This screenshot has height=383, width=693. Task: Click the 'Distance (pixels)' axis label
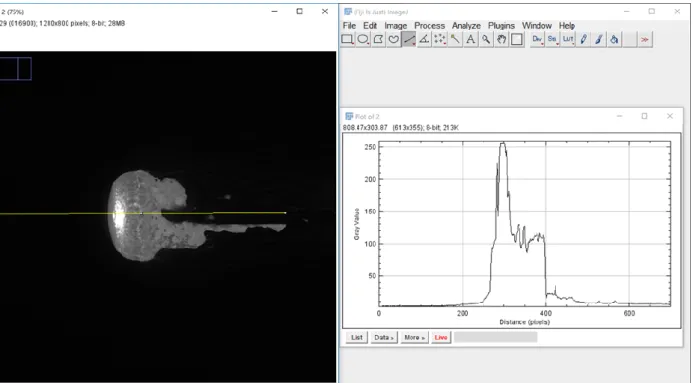pyautogui.click(x=525, y=322)
